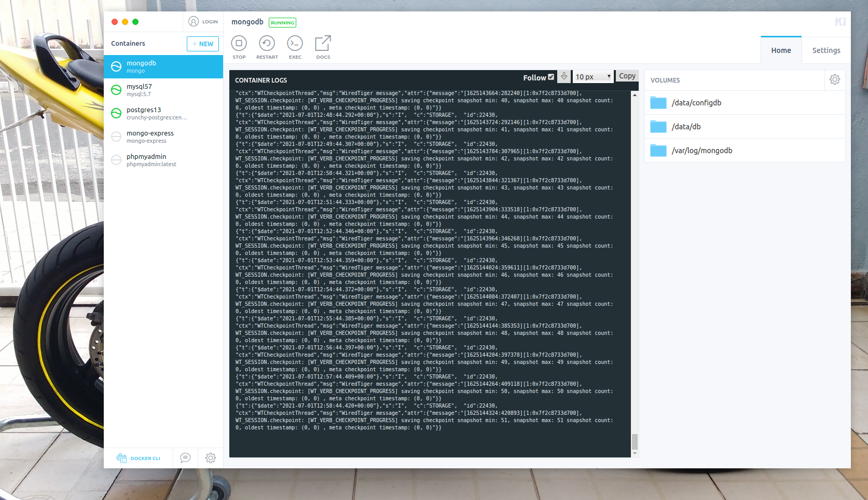Viewport: 868px width, 500px height.
Task: Open volumes settings gear icon
Action: (x=835, y=79)
